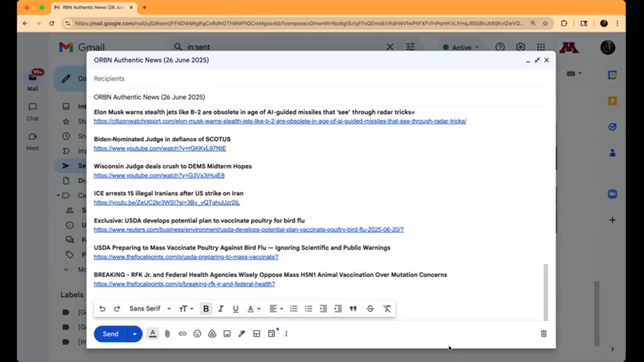Open the text alignment dropdown

tap(276, 309)
